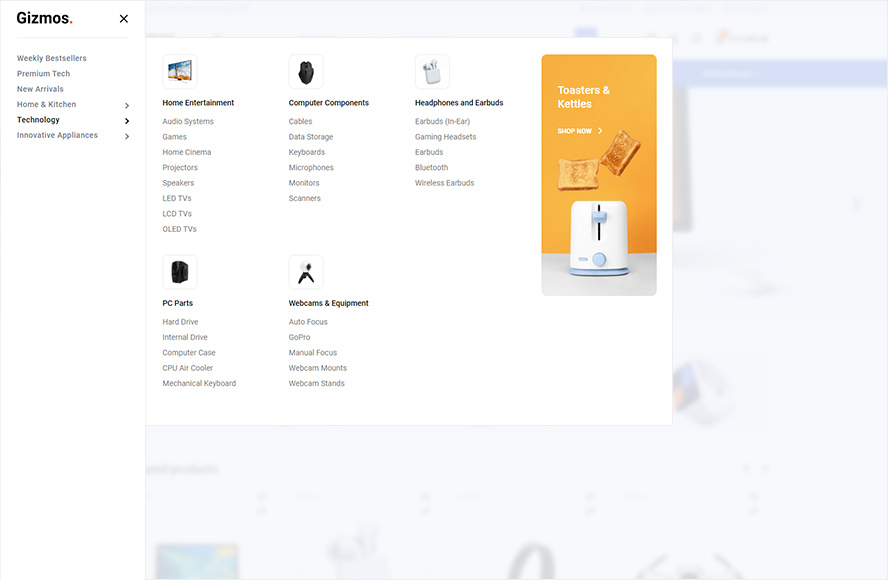Close the sidebar menu with X
The width and height of the screenshot is (888, 580).
(x=124, y=18)
